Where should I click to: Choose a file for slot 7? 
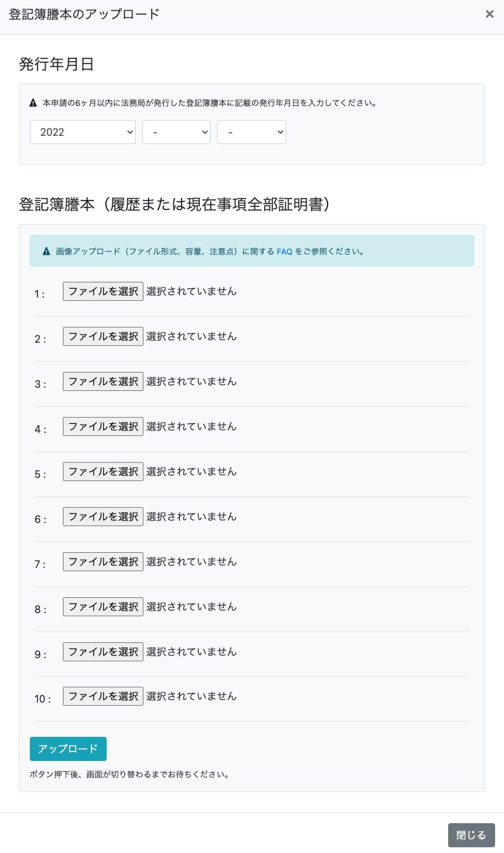(x=103, y=562)
